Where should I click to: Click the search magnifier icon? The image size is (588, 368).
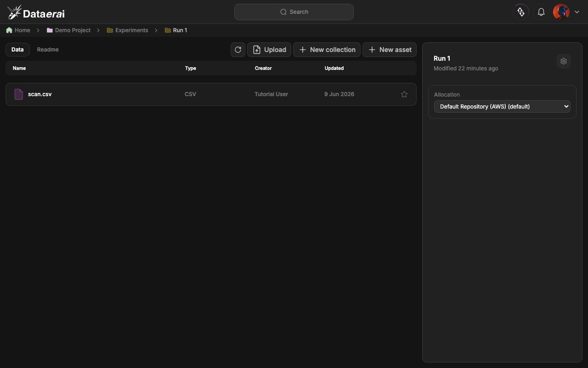tap(283, 12)
